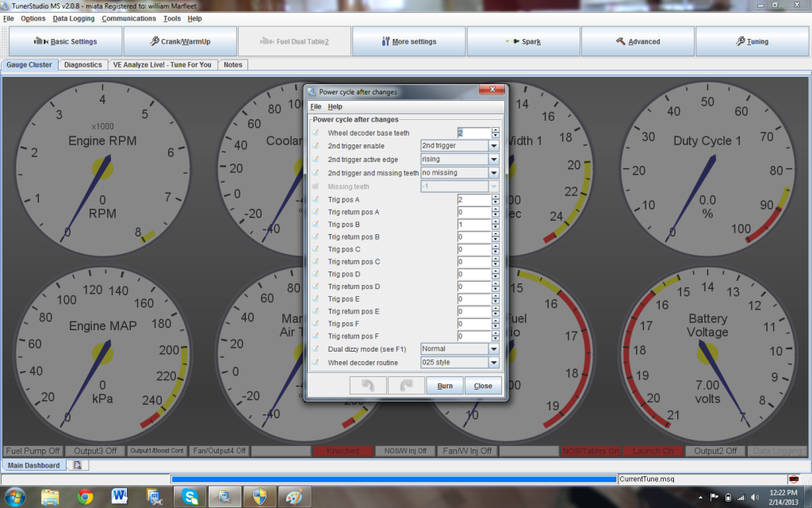Click the redo arrow button in dialog
Screen dimensions: 812x508
coord(406,386)
